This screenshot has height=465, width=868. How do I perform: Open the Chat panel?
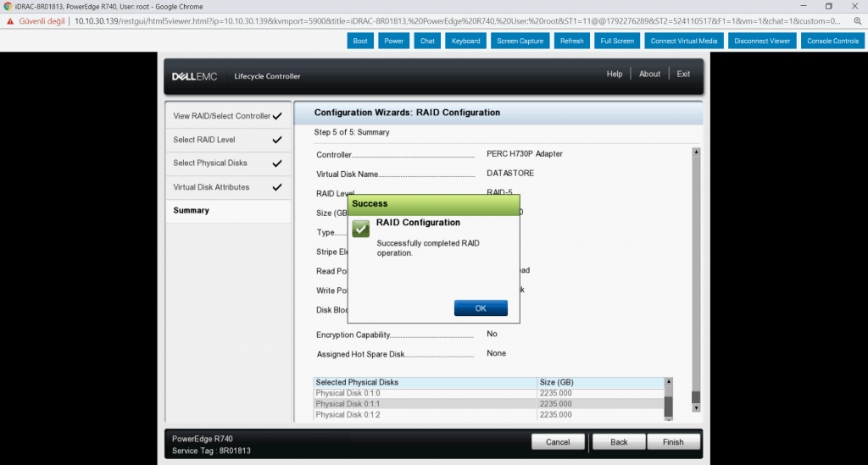click(x=427, y=41)
